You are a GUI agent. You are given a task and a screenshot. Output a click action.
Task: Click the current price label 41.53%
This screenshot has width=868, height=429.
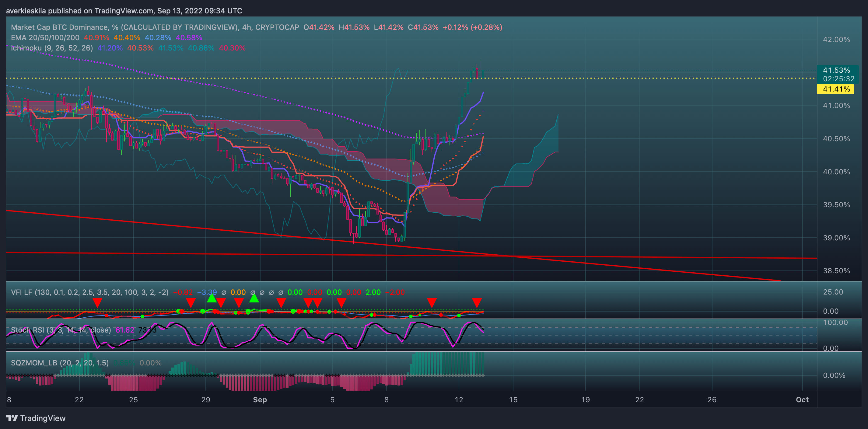coord(836,70)
